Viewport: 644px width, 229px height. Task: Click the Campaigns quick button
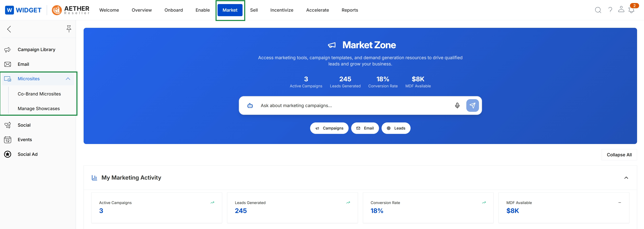click(329, 128)
